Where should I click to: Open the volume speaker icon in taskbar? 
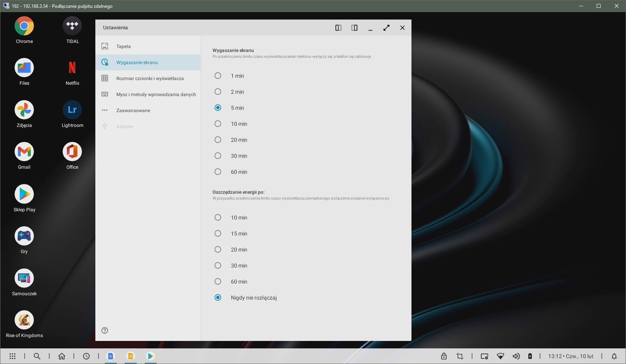(x=516, y=356)
